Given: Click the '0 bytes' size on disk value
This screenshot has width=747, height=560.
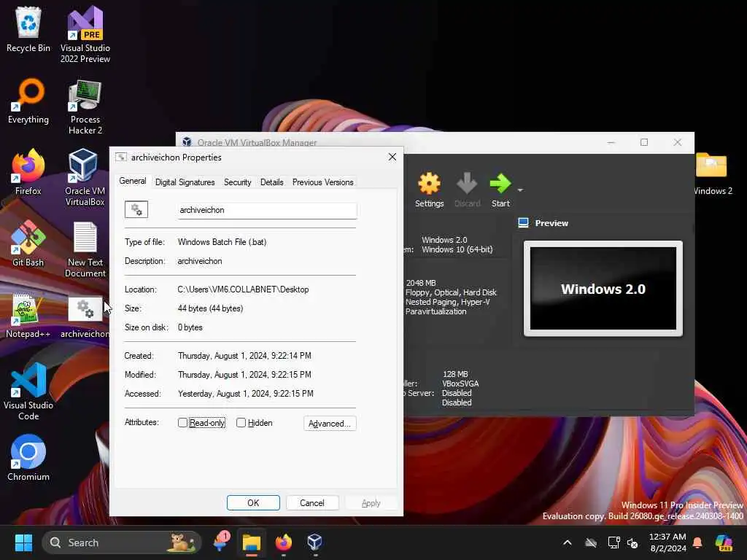Looking at the screenshot, I should [190, 327].
